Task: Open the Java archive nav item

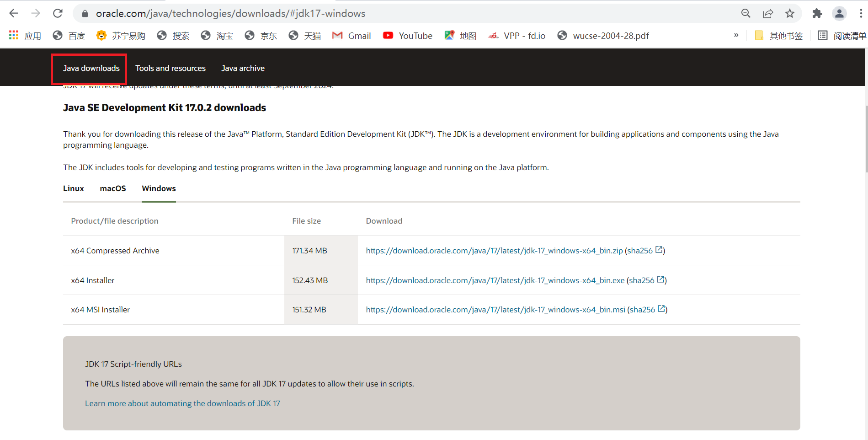Action: click(x=243, y=68)
